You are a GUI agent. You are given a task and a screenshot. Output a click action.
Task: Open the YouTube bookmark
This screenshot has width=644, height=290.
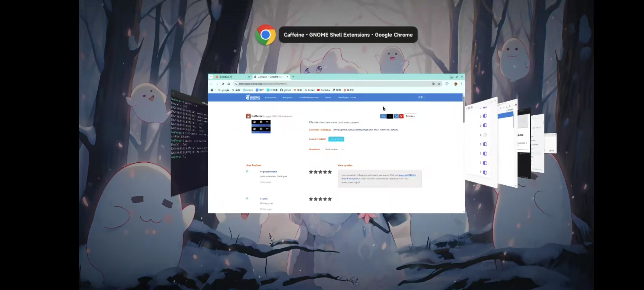[323, 90]
